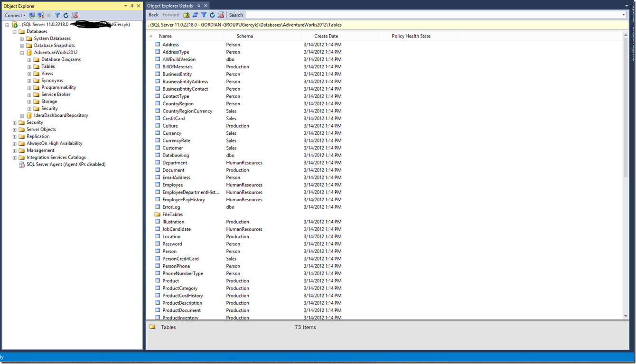Image resolution: width=636 pixels, height=364 pixels.
Task: Pin the Object Explorer Details tab
Action: pos(198,6)
